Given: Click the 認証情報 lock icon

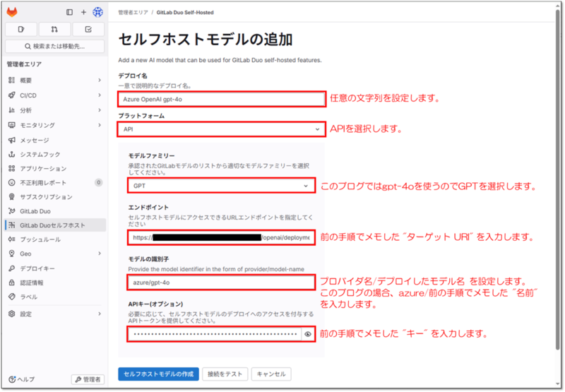Looking at the screenshot, I should coord(12,283).
